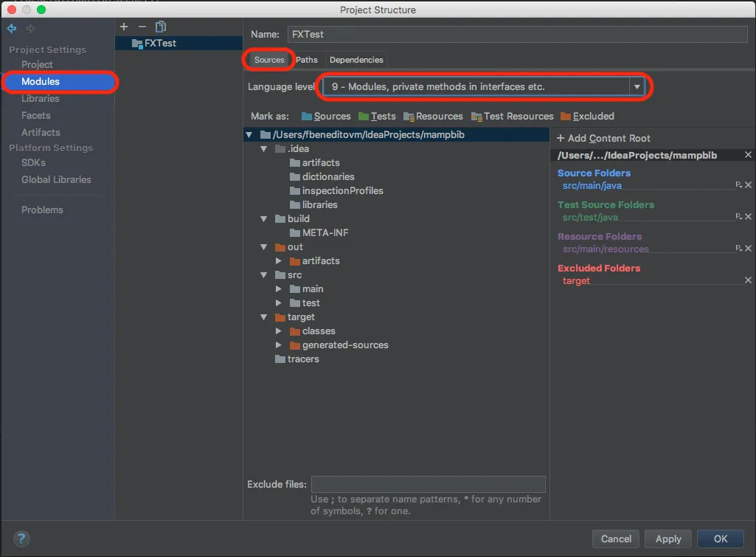Add a new module with plus icon
The height and width of the screenshot is (557, 756).
pos(124,27)
